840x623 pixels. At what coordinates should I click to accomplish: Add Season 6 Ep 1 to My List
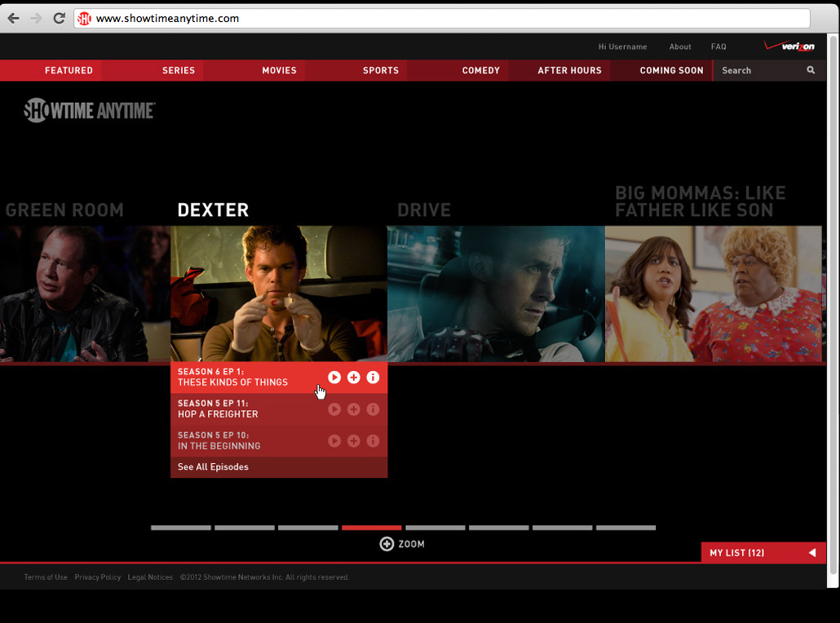[x=354, y=377]
